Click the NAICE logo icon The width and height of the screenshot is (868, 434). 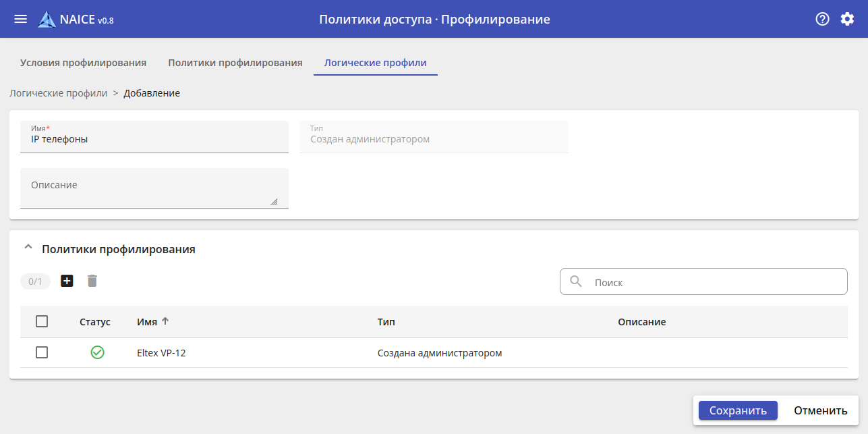(x=47, y=20)
